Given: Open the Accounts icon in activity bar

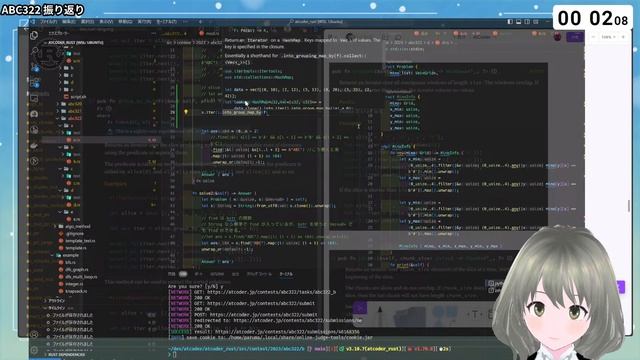Looking at the screenshot, I should (34, 335).
